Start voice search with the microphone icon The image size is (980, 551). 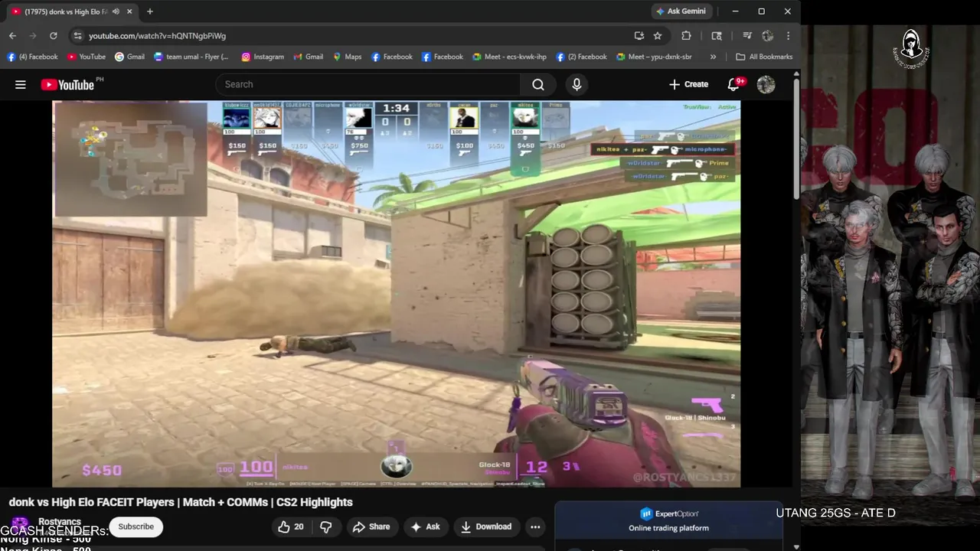577,85
